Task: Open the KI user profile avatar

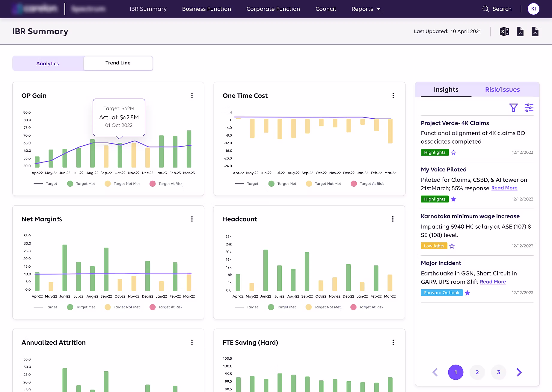Action: 533,9
